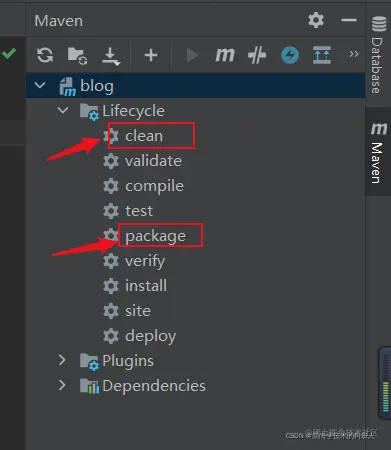Image resolution: width=391 pixels, height=450 pixels.
Task: Select the package lifecycle goal
Action: click(155, 236)
